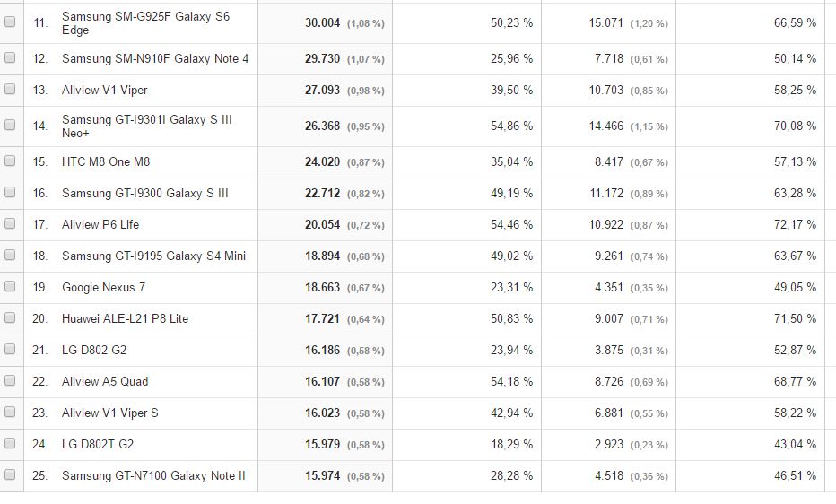Mark the Google Nexus 7 row checkbox
Image resolution: width=836 pixels, height=504 pixels.
click(10, 287)
